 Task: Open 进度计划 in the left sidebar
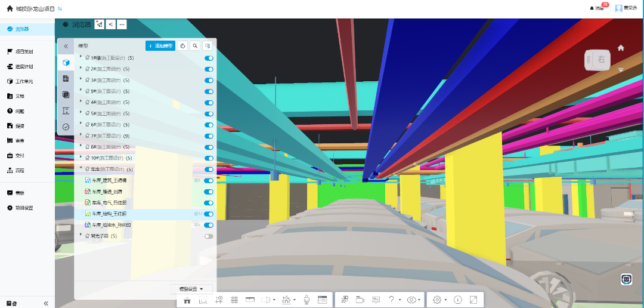pos(24,66)
